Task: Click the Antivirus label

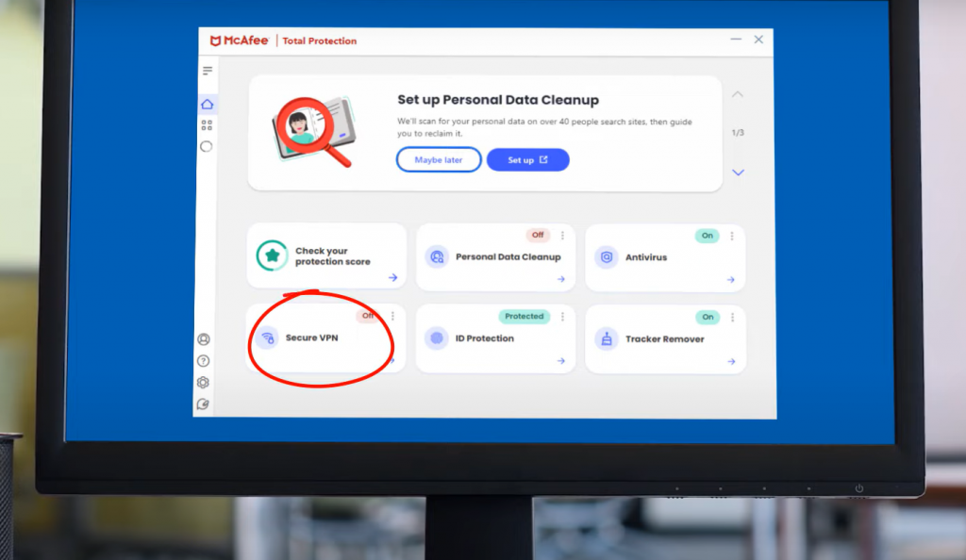Action: (646, 257)
